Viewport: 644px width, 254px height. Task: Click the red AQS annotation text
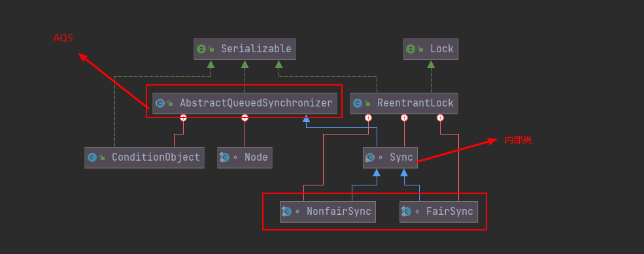point(63,38)
